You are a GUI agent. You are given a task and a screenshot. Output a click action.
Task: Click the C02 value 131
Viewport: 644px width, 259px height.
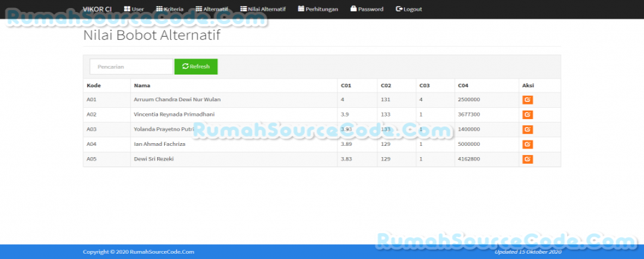point(385,100)
